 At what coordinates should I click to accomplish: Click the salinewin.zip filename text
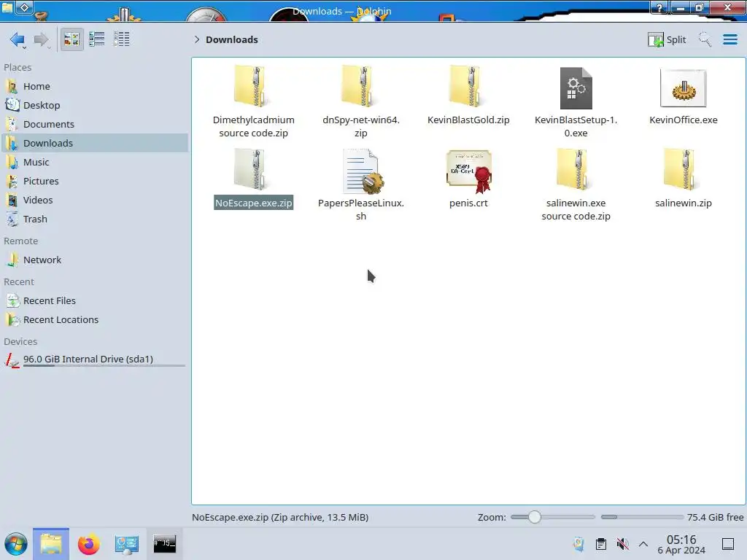[x=683, y=203]
